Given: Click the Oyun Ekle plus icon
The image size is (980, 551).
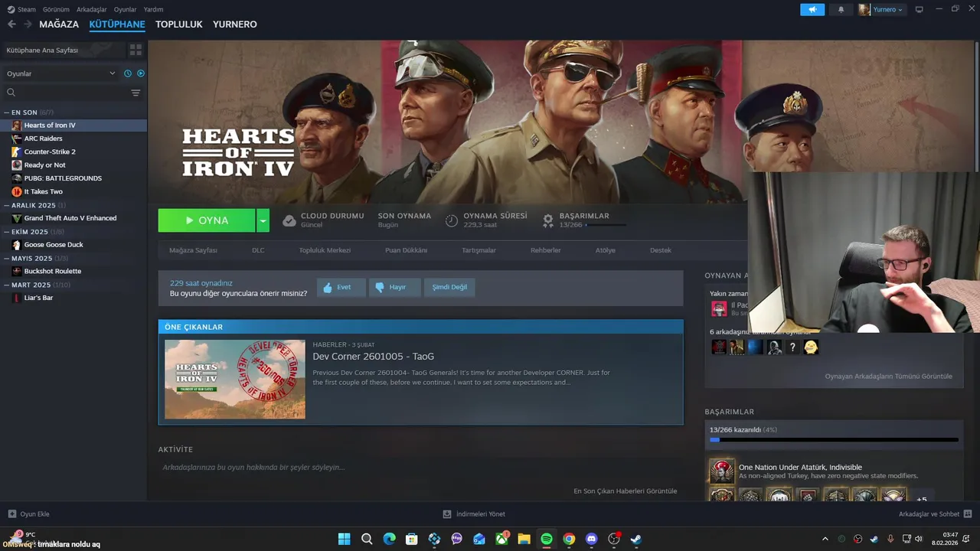Looking at the screenshot, I should [11, 514].
